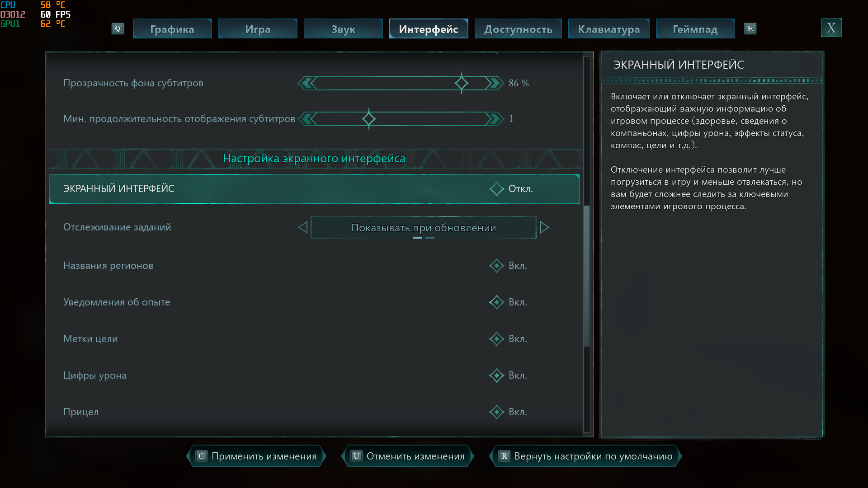Click right arrow for Отслеживание заданий

pyautogui.click(x=544, y=227)
